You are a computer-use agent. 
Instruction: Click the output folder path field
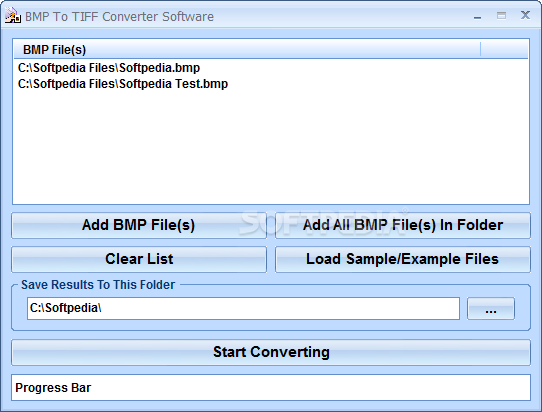click(243, 308)
